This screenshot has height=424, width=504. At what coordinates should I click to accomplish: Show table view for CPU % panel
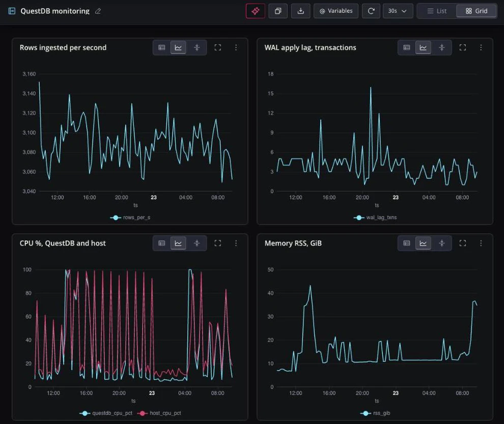point(162,243)
